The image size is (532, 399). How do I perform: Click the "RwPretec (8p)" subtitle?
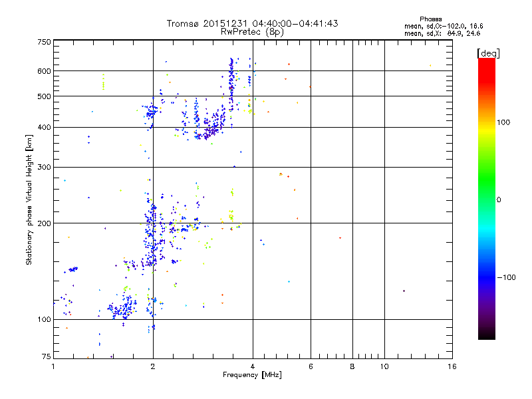point(252,32)
